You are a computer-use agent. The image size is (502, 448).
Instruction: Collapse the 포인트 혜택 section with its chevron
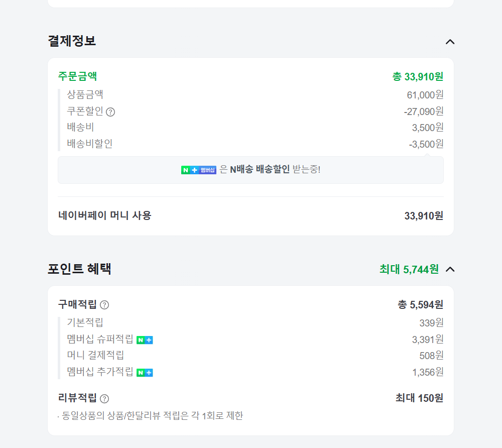(450, 269)
